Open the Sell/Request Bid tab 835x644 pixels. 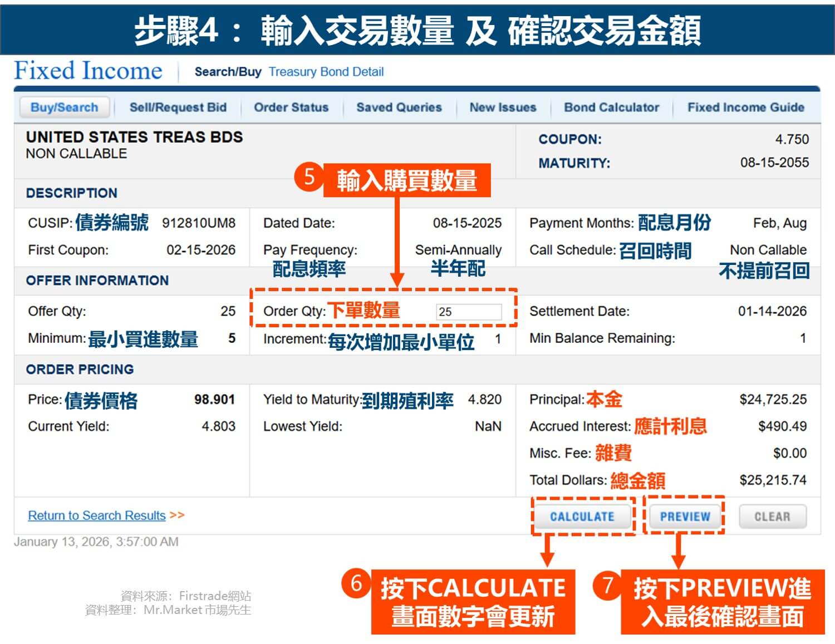tap(177, 107)
